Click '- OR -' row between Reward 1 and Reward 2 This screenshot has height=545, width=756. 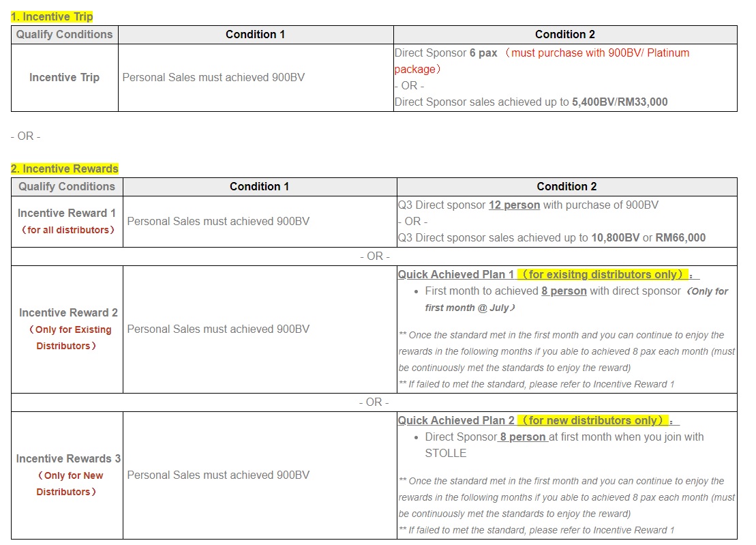374,256
